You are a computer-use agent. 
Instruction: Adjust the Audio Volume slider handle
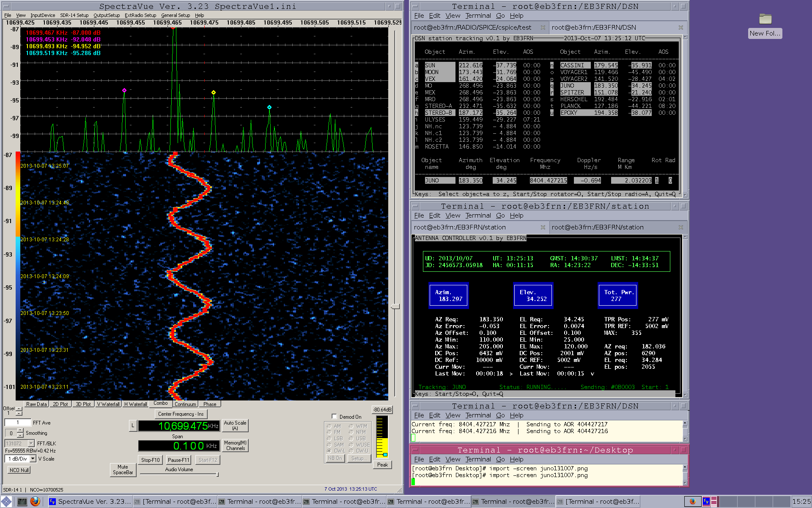click(x=217, y=475)
